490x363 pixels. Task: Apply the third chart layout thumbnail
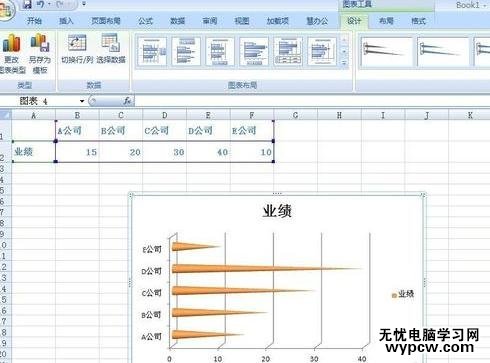tap(220, 52)
